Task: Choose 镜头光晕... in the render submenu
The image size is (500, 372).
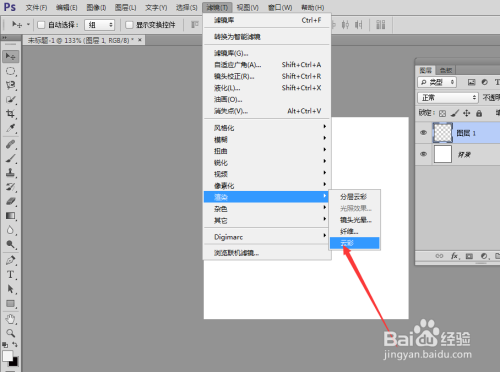Action: tap(354, 220)
